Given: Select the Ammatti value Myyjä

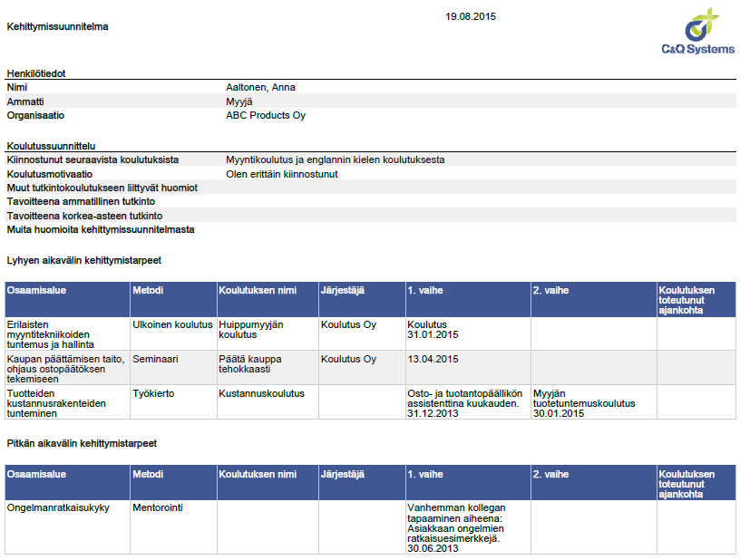Looking at the screenshot, I should point(239,101).
